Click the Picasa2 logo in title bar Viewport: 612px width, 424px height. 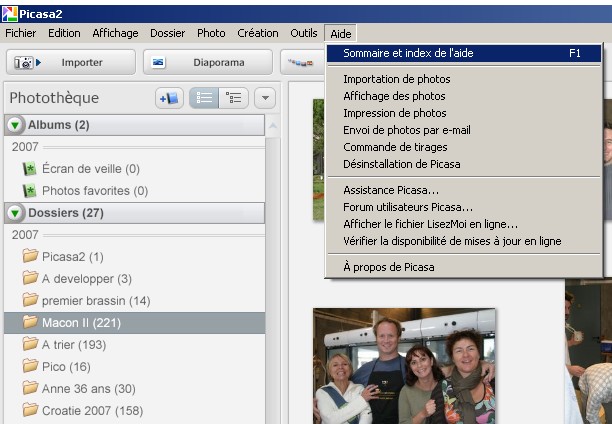pos(9,14)
